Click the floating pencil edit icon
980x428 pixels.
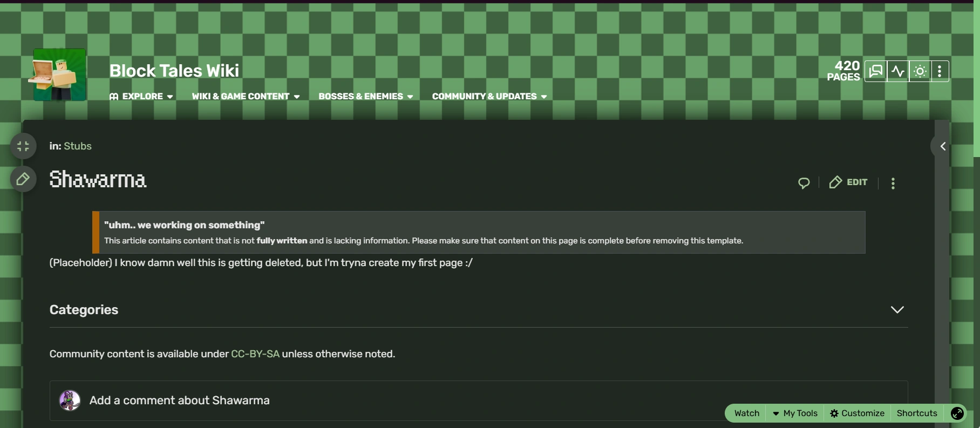23,179
